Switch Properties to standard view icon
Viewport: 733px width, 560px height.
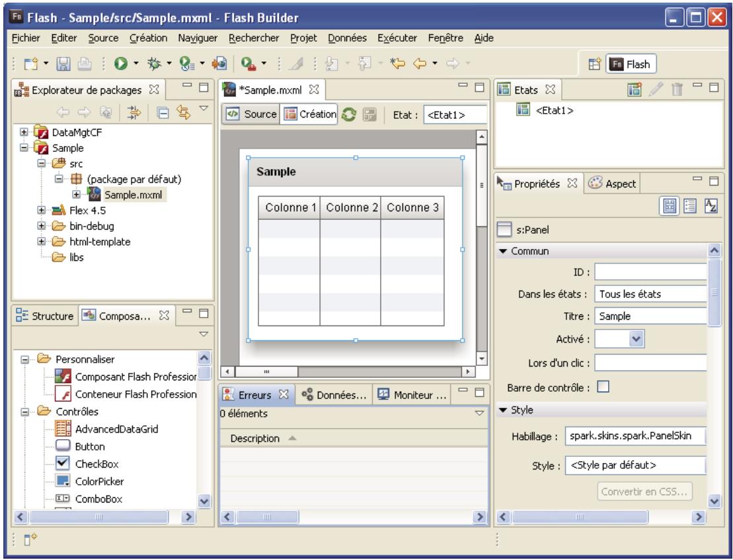[x=670, y=206]
